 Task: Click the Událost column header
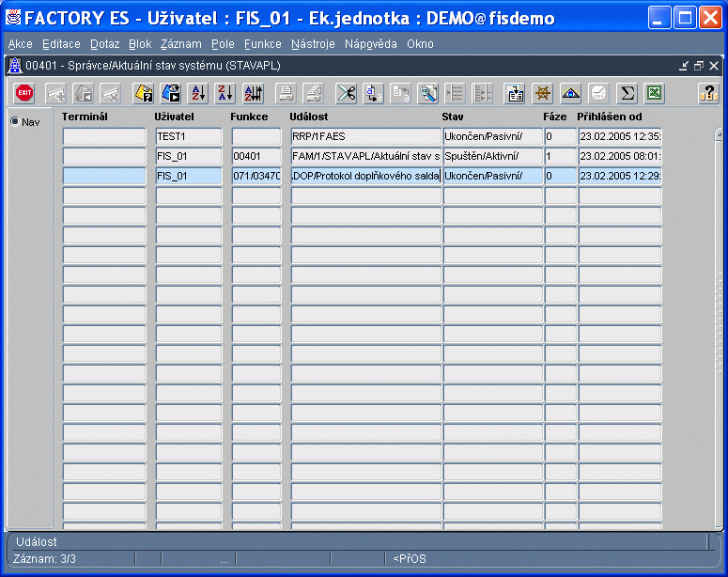309,117
